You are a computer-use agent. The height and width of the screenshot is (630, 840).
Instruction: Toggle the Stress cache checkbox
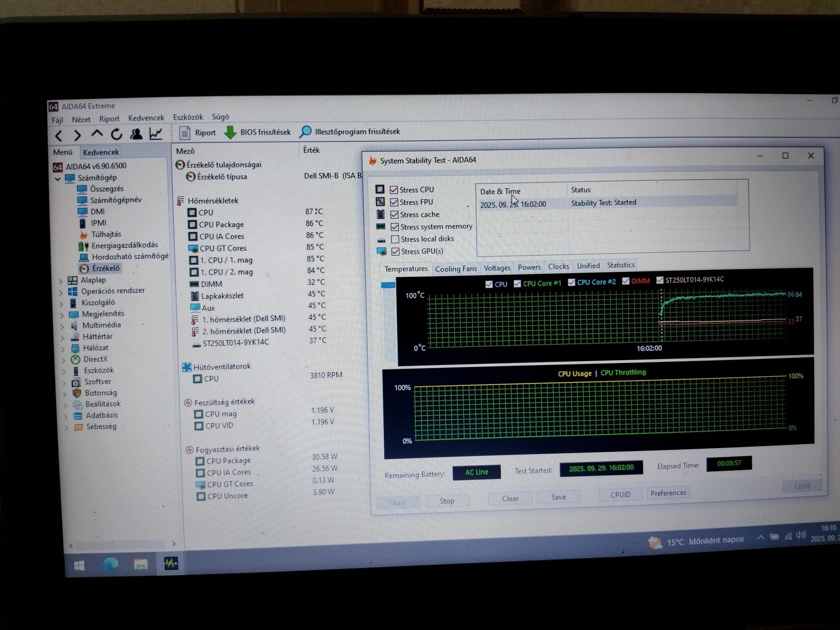tap(395, 215)
